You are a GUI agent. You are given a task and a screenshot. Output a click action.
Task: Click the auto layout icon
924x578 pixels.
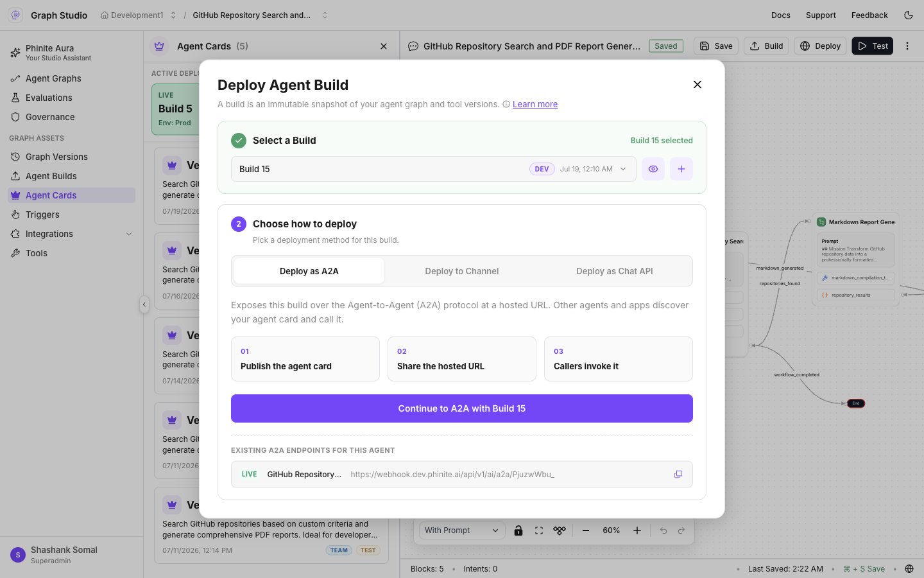pos(560,530)
